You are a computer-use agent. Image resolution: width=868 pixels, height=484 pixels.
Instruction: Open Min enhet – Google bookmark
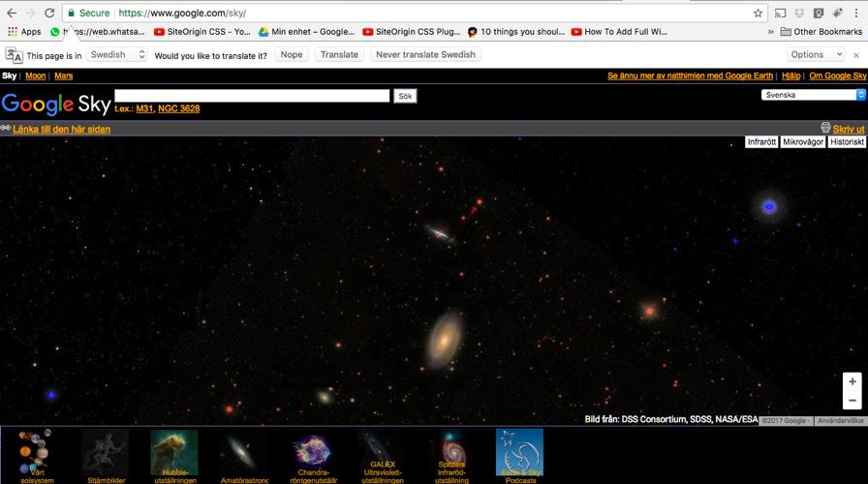(307, 32)
